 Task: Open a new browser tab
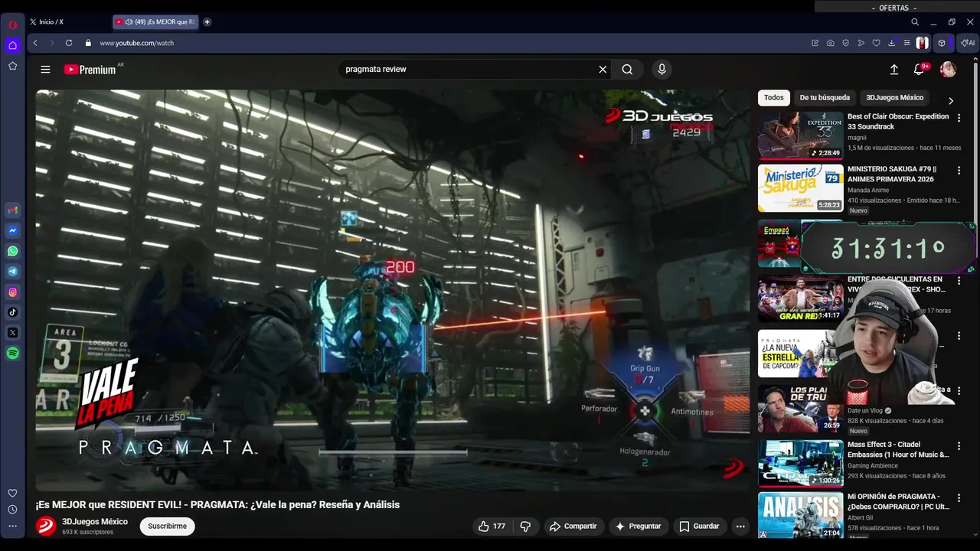(x=207, y=22)
